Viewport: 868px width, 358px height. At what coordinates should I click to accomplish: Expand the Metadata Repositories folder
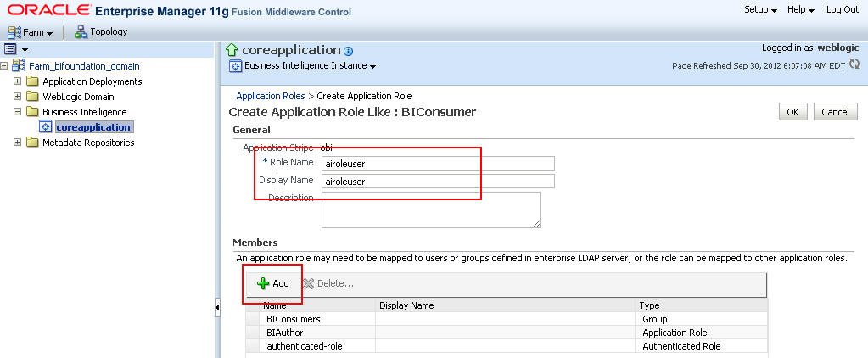click(x=17, y=143)
